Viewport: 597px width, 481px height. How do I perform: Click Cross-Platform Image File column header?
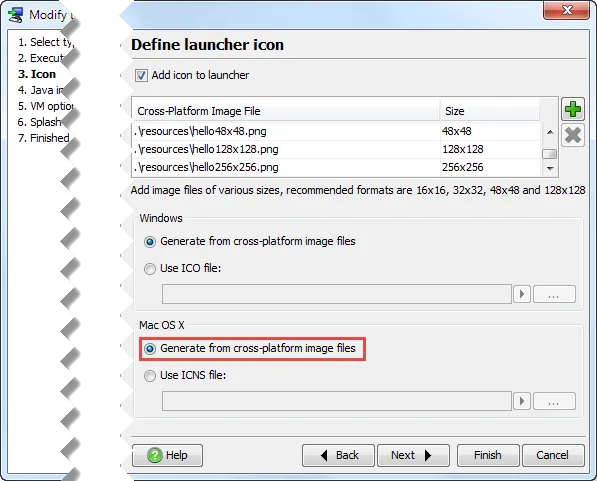coord(286,111)
